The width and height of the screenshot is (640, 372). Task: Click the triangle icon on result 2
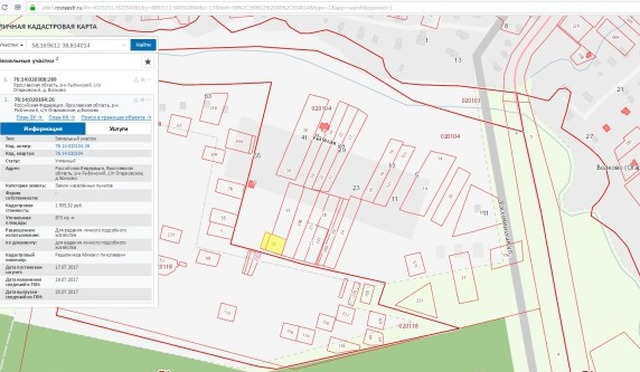(136, 100)
